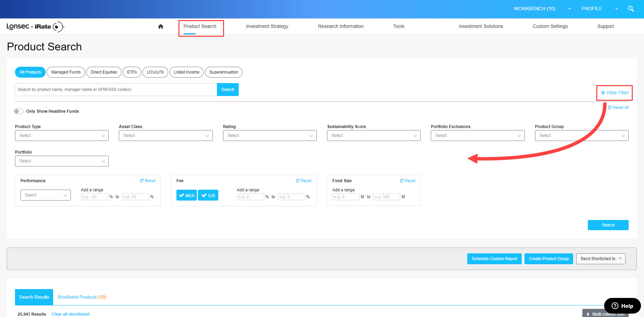The width and height of the screenshot is (644, 317).
Task: Open Send Shortlisted to dropdown
Action: [x=601, y=259]
